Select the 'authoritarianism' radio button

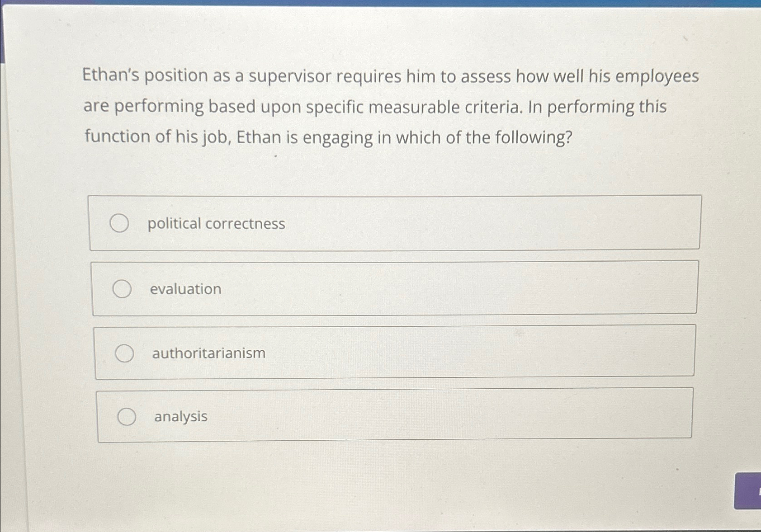125,353
